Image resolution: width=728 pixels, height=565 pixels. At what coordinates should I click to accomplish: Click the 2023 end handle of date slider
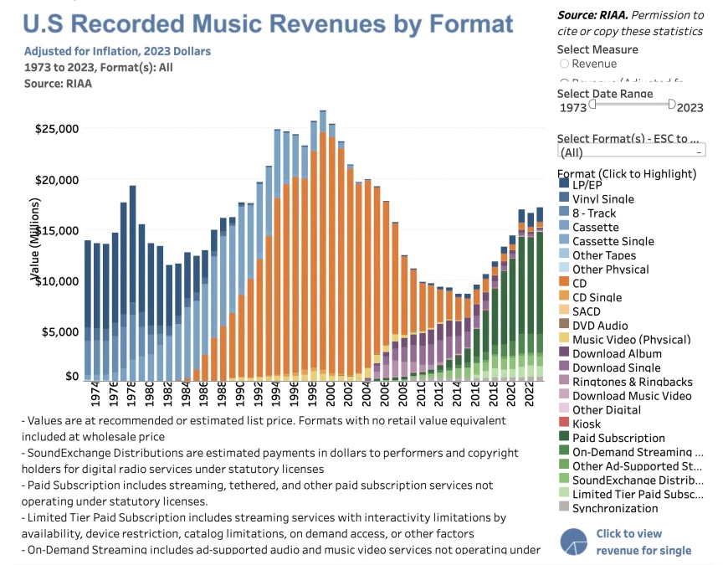tap(672, 105)
